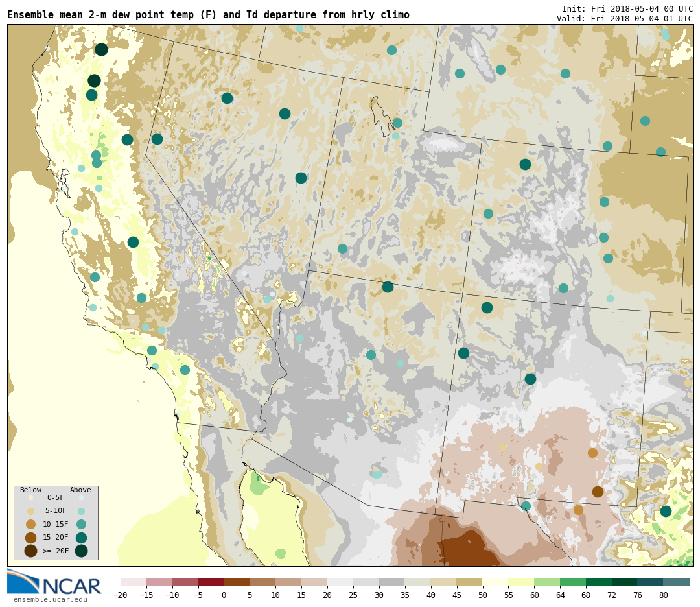
Task: Click the color bar segment between -10 and -5
Action: click(185, 582)
